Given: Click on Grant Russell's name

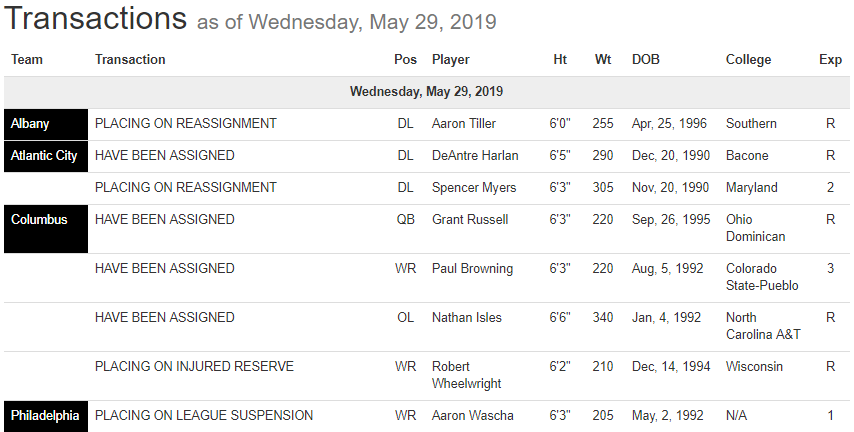Looking at the screenshot, I should pyautogui.click(x=470, y=220).
